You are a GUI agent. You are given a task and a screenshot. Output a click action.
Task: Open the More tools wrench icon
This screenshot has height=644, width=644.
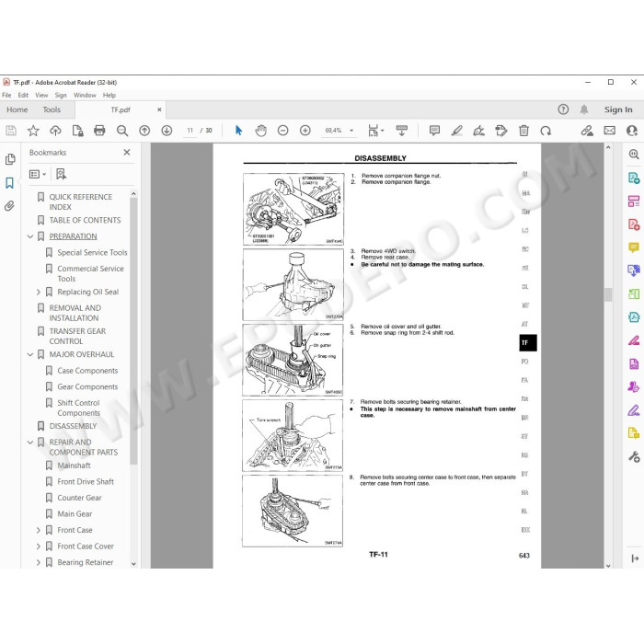634,456
